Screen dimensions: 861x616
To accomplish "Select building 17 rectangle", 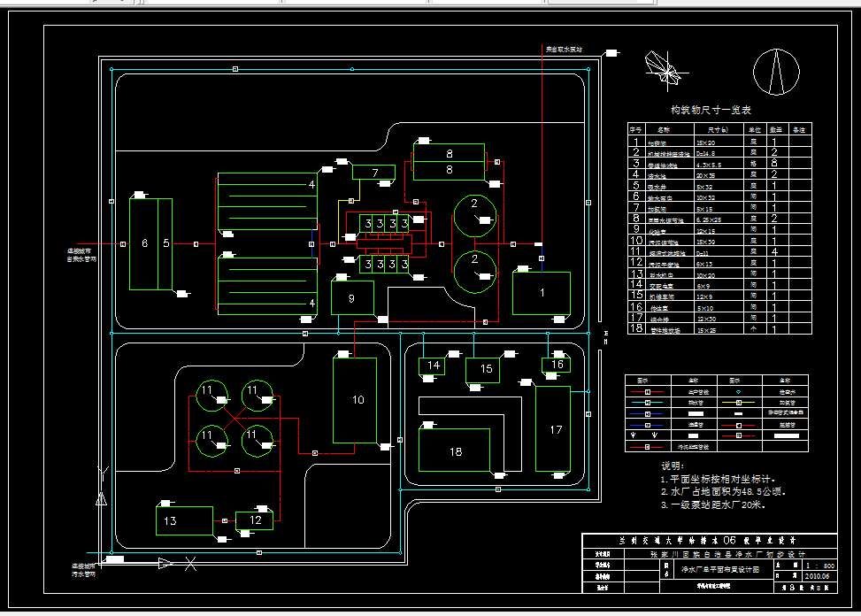I will pos(553,428).
